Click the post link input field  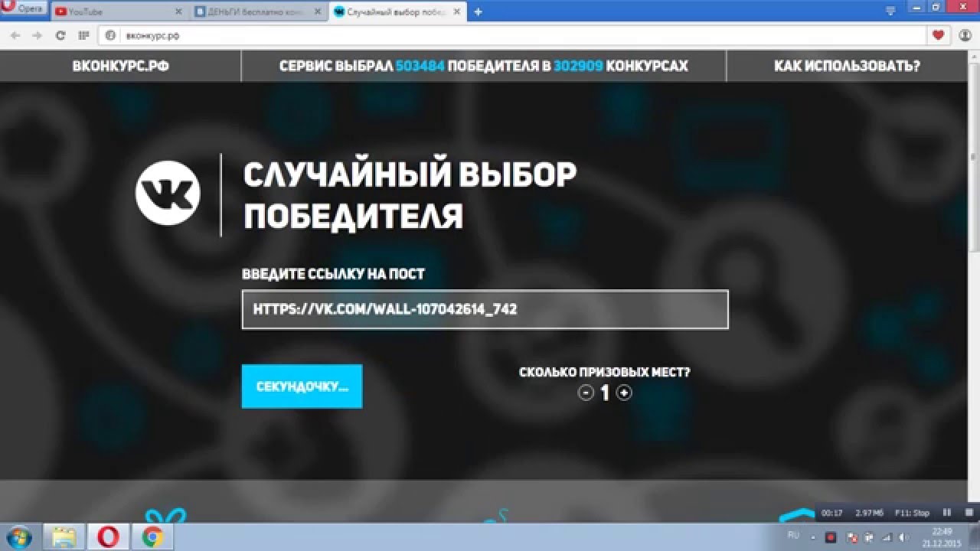click(485, 309)
